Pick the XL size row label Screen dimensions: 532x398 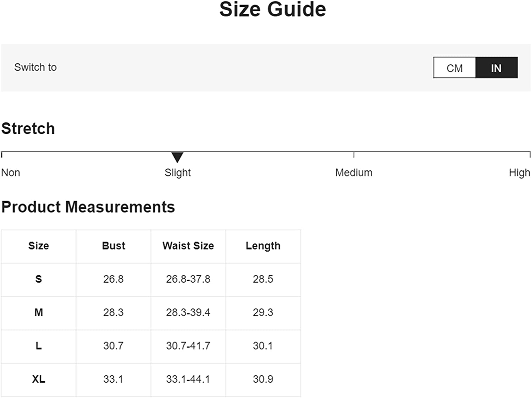[x=39, y=379]
